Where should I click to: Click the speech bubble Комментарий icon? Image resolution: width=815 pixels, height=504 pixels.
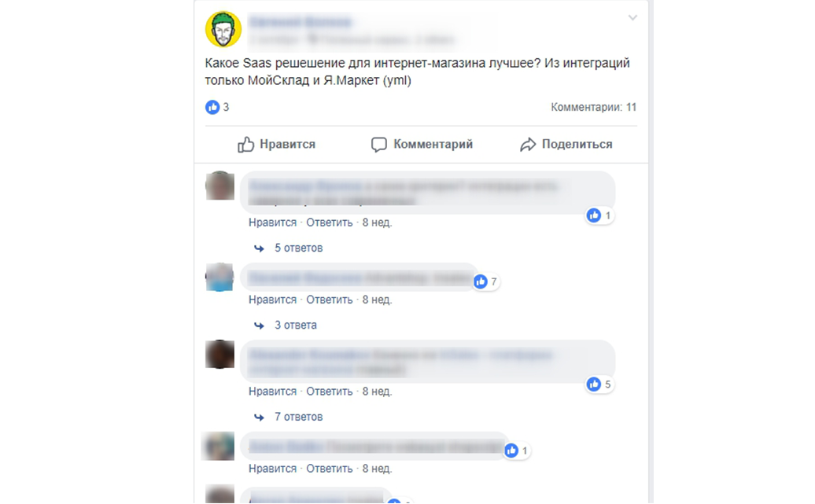point(379,145)
